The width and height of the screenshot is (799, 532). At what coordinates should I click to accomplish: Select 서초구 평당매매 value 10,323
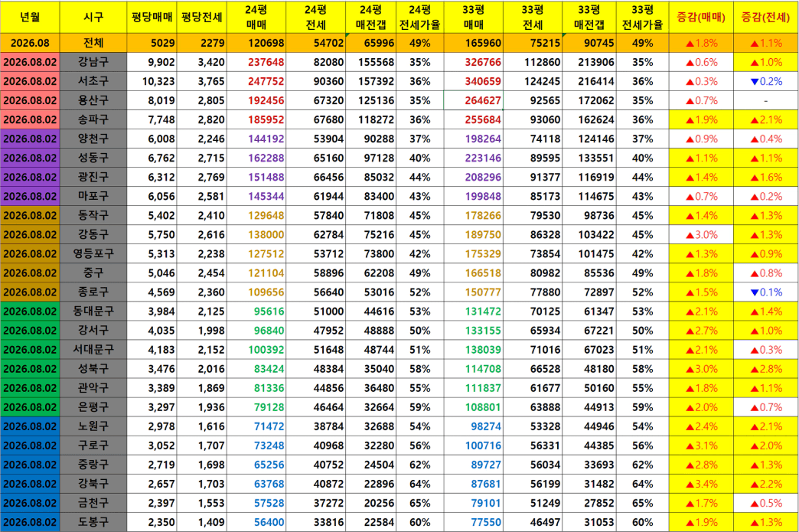pyautogui.click(x=152, y=82)
